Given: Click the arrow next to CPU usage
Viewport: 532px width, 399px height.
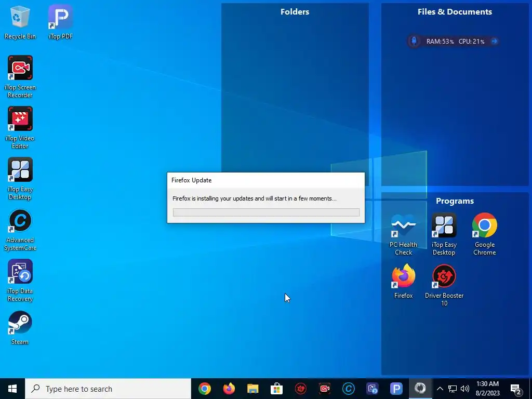Looking at the screenshot, I should click(x=494, y=41).
